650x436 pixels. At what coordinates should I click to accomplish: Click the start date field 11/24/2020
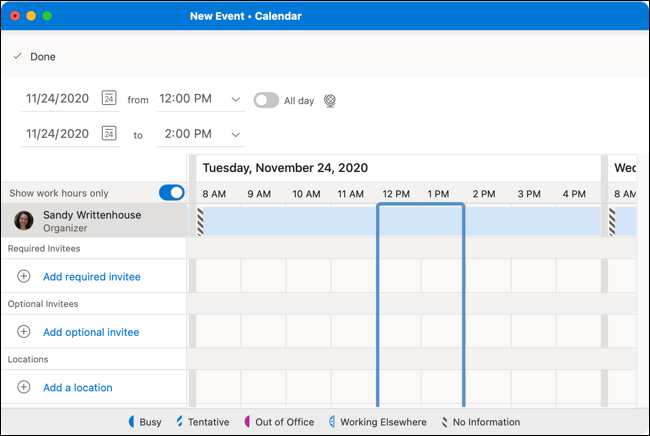[58, 99]
